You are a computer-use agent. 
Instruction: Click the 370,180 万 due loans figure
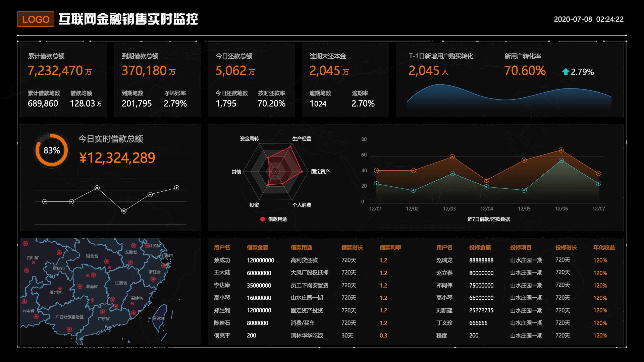click(149, 71)
